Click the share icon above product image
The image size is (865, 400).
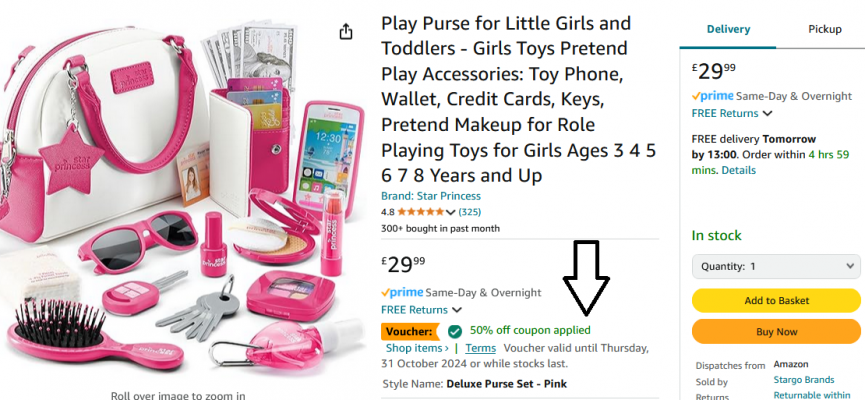(345, 31)
